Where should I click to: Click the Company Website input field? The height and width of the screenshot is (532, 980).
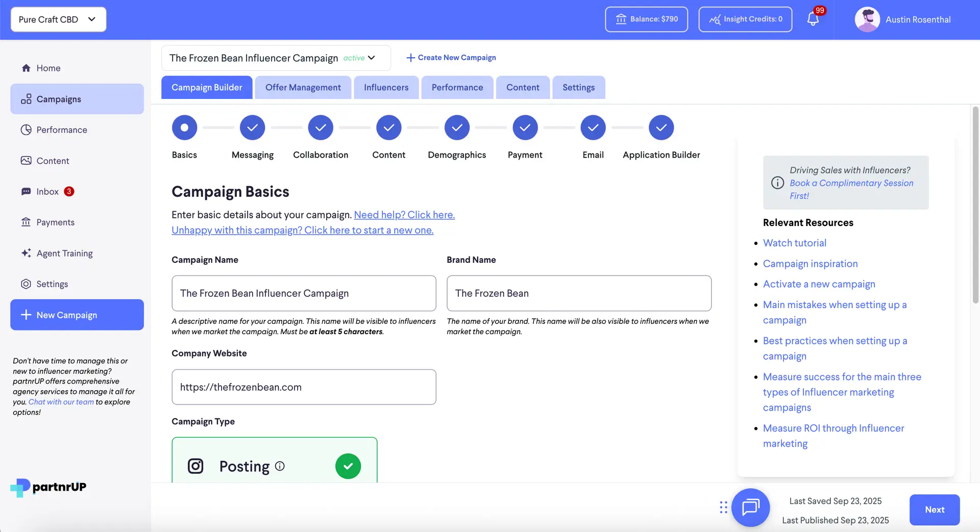click(304, 387)
